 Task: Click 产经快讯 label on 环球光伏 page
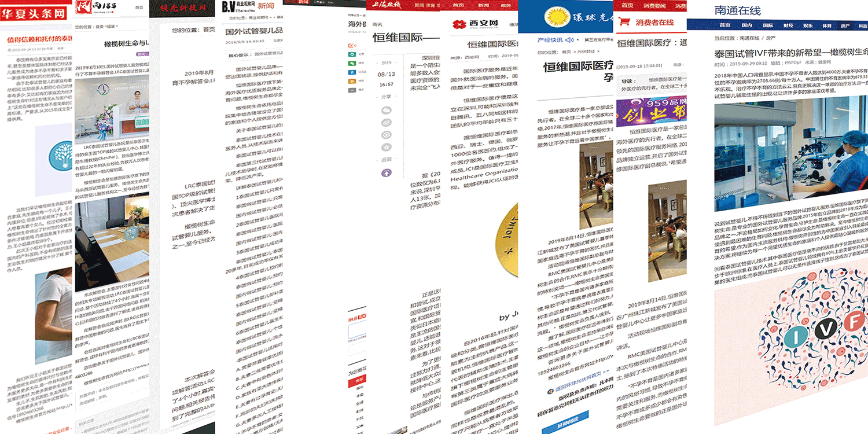[550, 40]
